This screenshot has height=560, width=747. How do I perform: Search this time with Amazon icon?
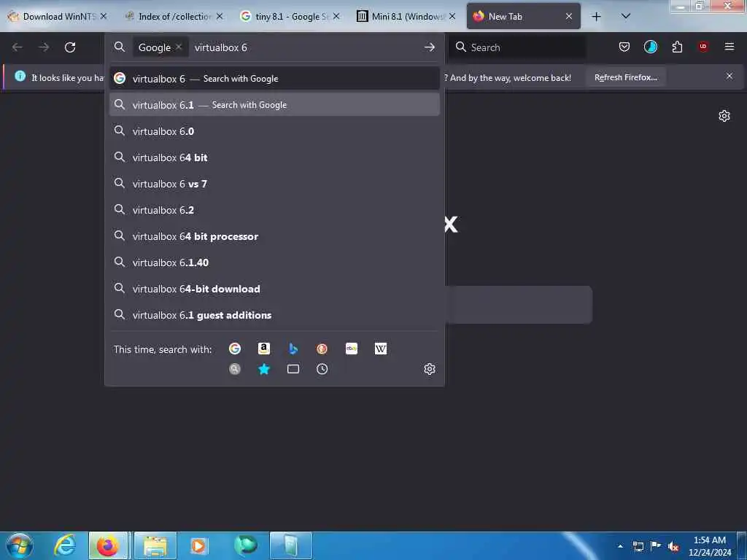(264, 349)
